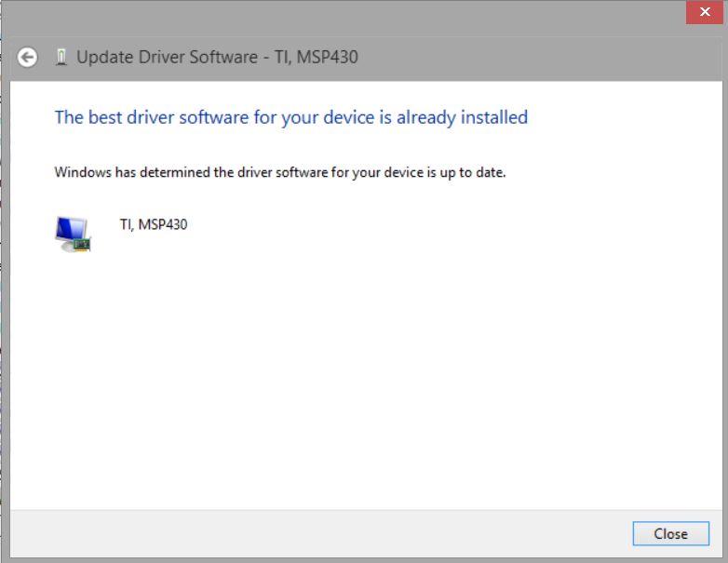Select the "TI, MSP430" device name label

click(154, 224)
